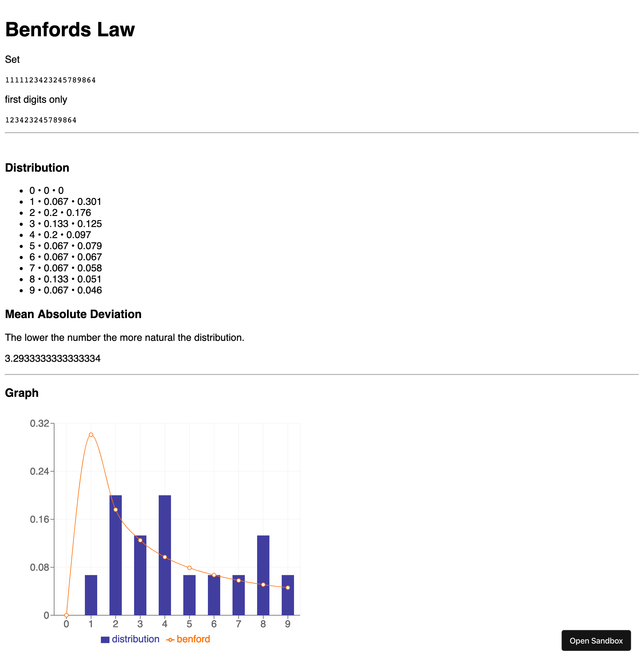Image resolution: width=644 pixels, height=662 pixels.
Task: Select list row 9 • 0.067 • 0.046
Action: (66, 290)
